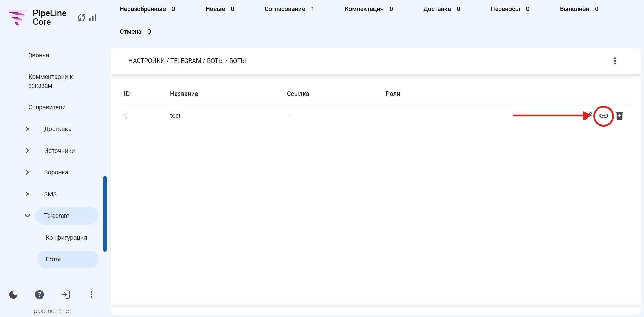Expand the SMS sidebar section
Viewport: 644px width, 317px height.
pos(27,194)
